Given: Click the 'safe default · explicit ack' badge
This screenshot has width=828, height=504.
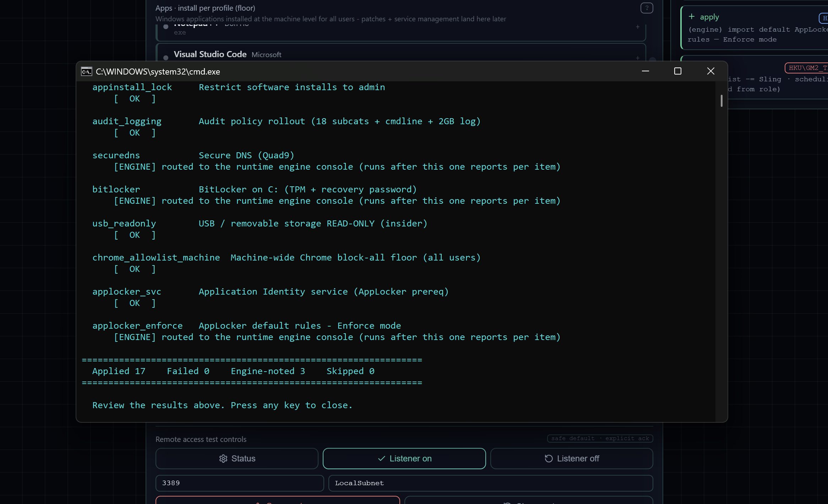Looking at the screenshot, I should click(600, 438).
